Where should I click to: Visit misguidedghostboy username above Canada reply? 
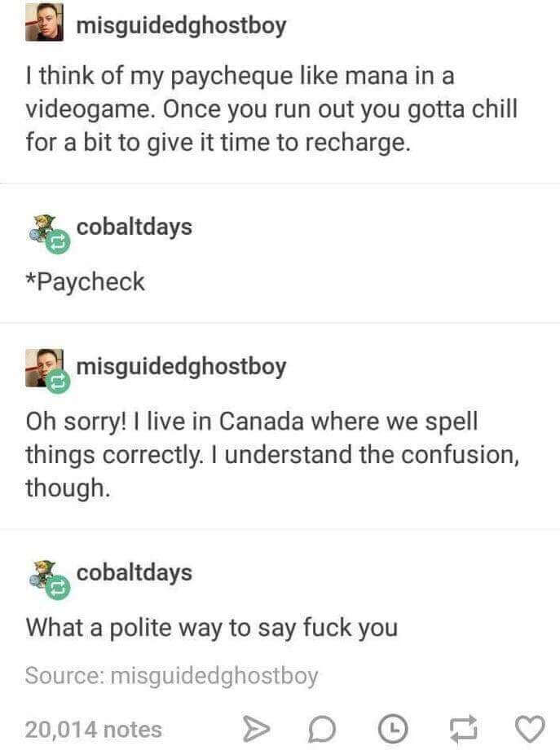(x=181, y=366)
